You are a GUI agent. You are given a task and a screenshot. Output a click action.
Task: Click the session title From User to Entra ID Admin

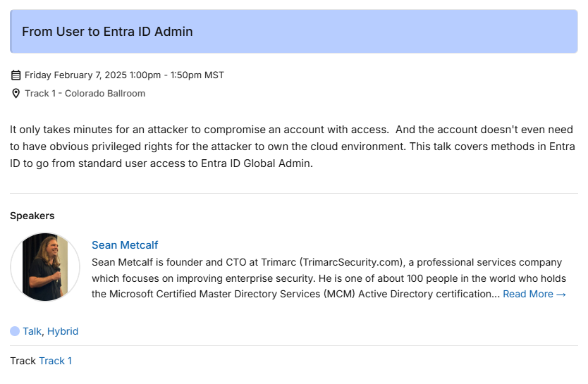[x=107, y=32]
